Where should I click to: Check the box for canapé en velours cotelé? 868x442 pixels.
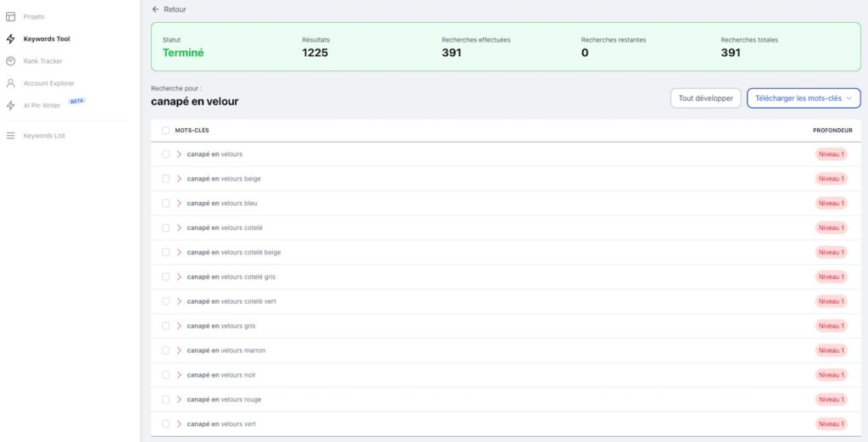pyautogui.click(x=165, y=227)
